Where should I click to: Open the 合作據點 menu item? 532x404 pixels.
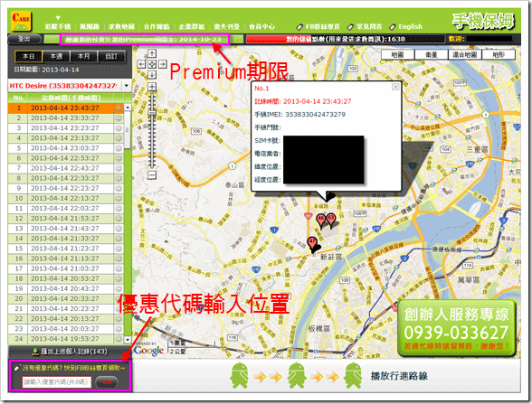[157, 27]
